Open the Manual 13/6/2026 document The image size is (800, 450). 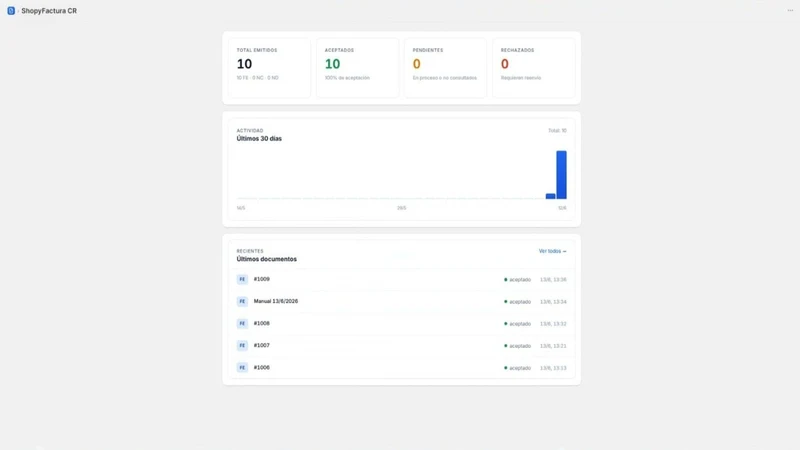pyautogui.click(x=276, y=301)
